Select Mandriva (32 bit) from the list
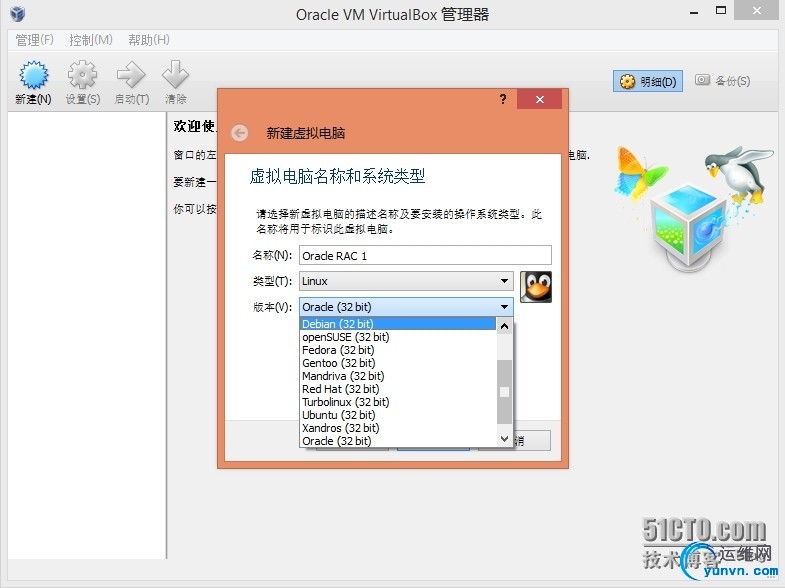Image resolution: width=785 pixels, height=588 pixels. pos(398,376)
